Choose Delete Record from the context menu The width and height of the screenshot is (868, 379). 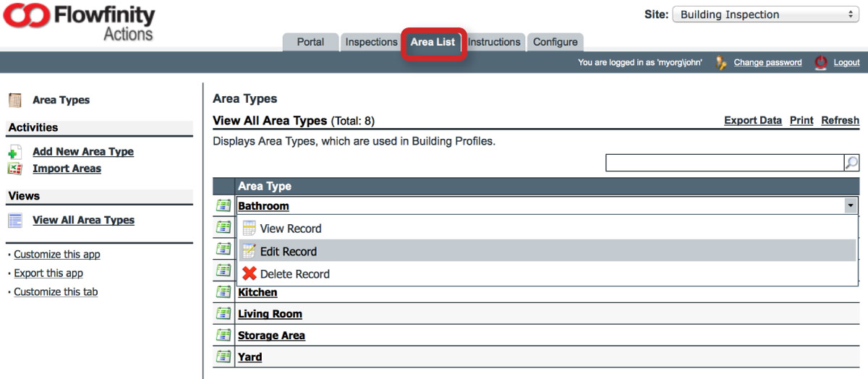point(548,273)
